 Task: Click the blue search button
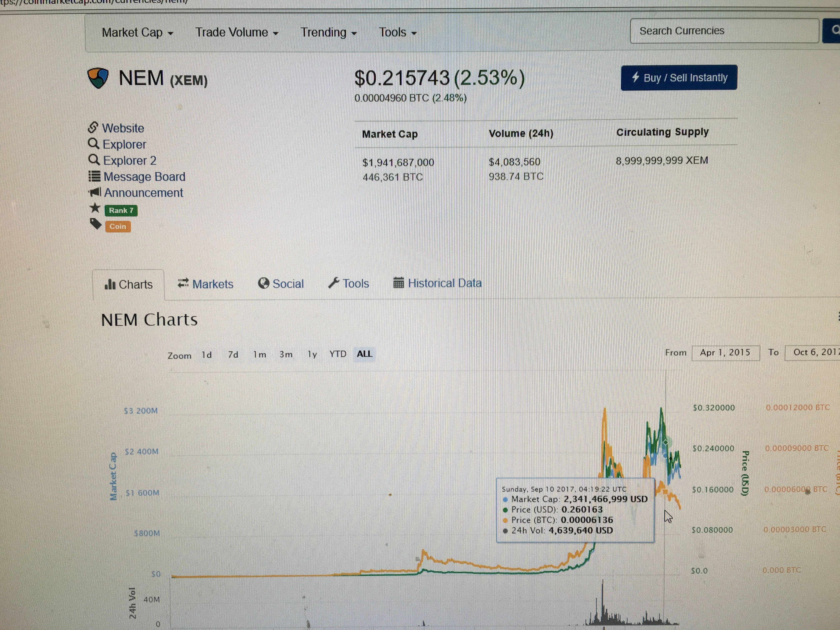click(x=832, y=30)
